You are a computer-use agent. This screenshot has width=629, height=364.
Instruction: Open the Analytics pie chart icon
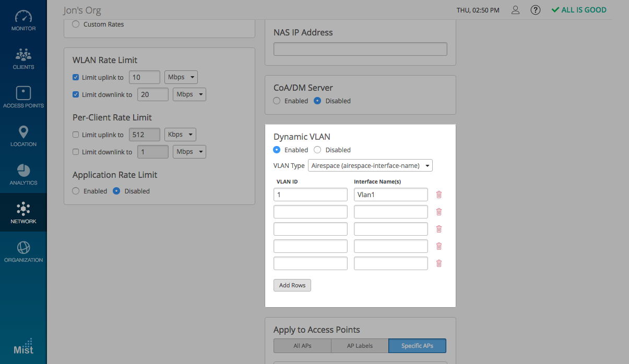click(x=23, y=175)
